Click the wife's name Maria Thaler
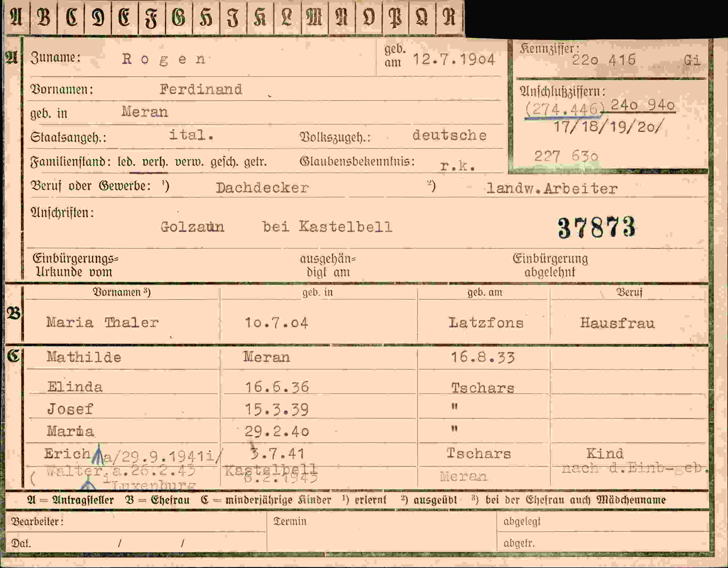The image size is (728, 568). click(102, 322)
